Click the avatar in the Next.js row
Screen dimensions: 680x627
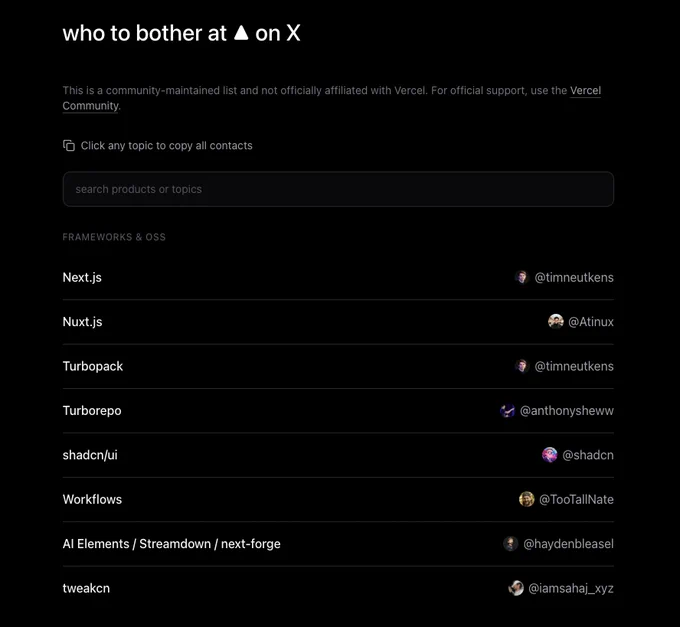[x=522, y=277]
